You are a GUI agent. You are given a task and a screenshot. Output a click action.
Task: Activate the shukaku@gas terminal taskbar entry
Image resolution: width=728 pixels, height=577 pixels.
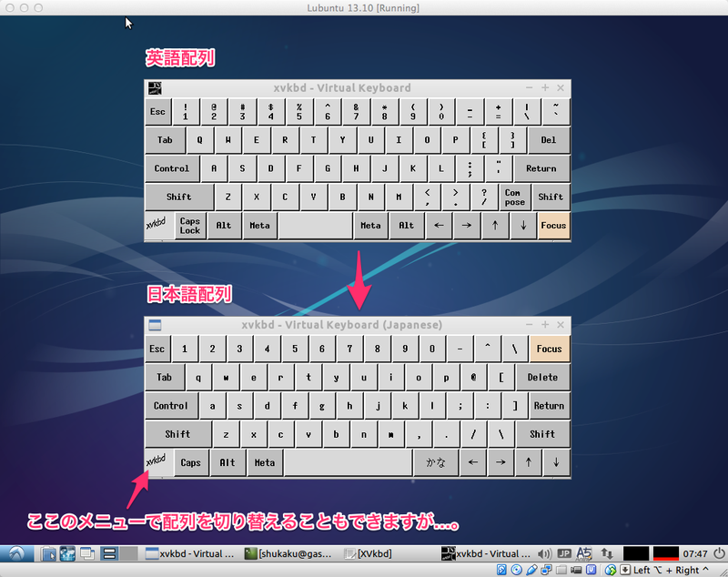288,553
